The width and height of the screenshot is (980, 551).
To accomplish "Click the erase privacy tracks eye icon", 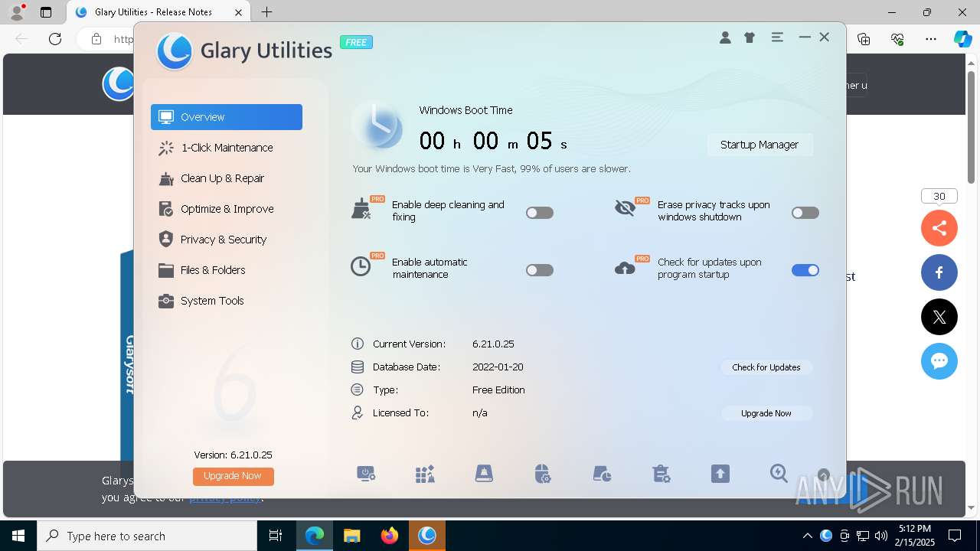I will [x=625, y=208].
